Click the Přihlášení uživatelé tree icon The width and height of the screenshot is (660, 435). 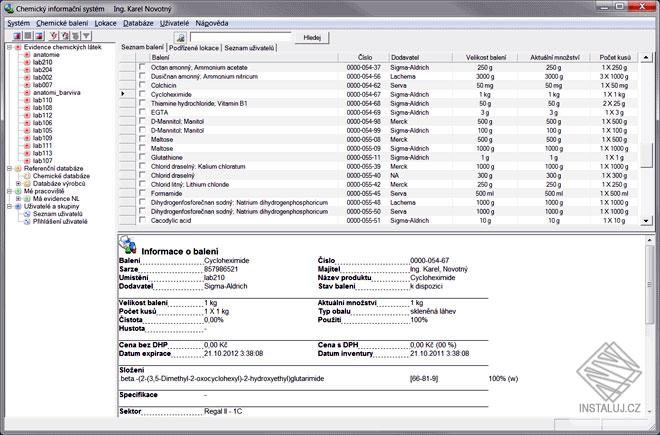27,222
